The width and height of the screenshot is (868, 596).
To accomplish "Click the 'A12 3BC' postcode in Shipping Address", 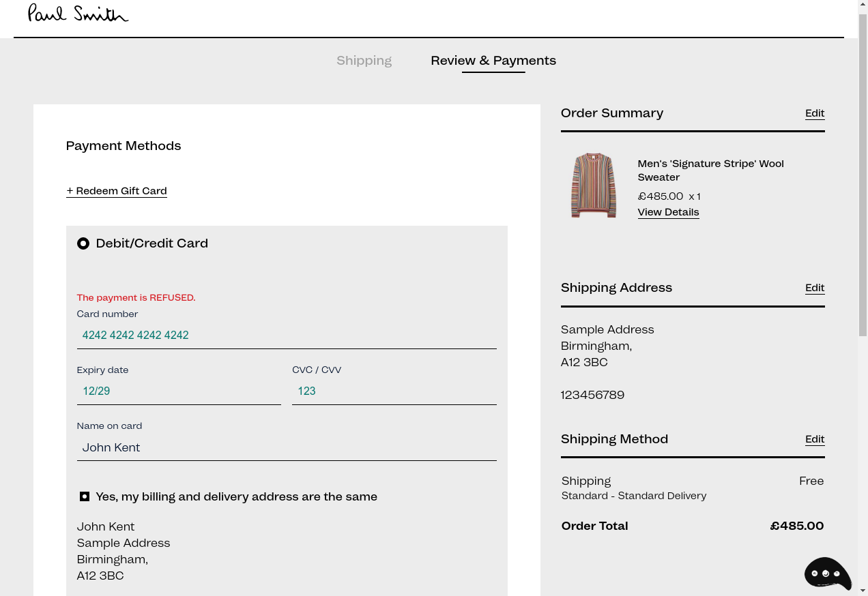I will (584, 362).
